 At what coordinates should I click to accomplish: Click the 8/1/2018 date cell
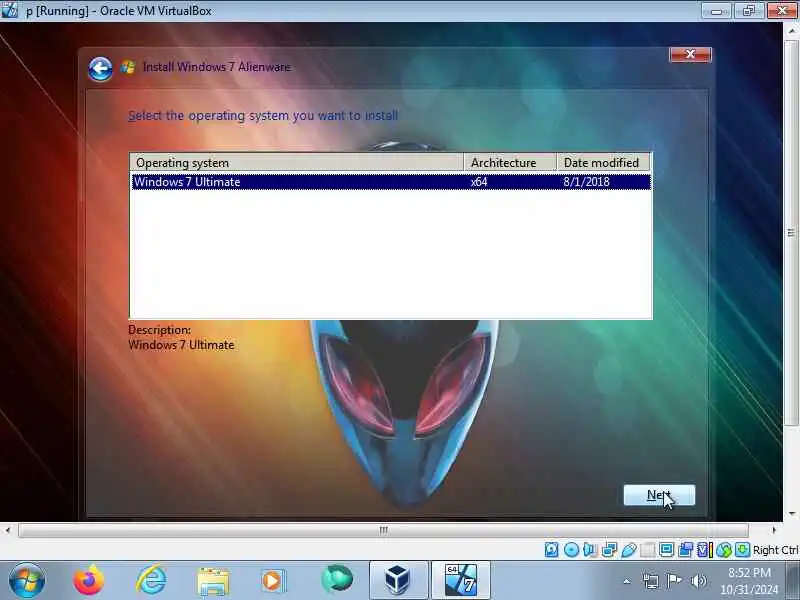click(x=586, y=182)
